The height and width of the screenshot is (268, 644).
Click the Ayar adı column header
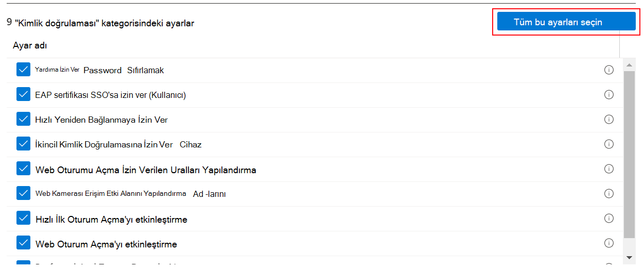(30, 46)
